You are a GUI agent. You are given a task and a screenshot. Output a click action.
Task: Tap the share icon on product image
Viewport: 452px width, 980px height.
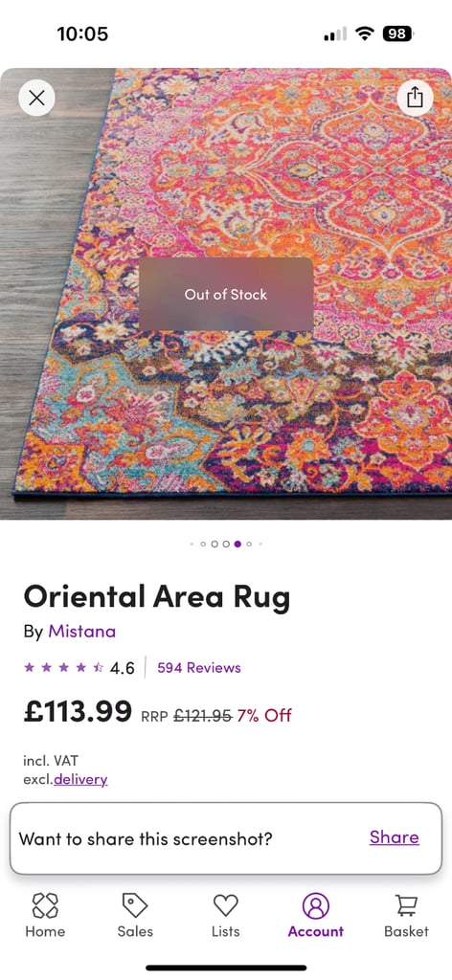coord(415,99)
